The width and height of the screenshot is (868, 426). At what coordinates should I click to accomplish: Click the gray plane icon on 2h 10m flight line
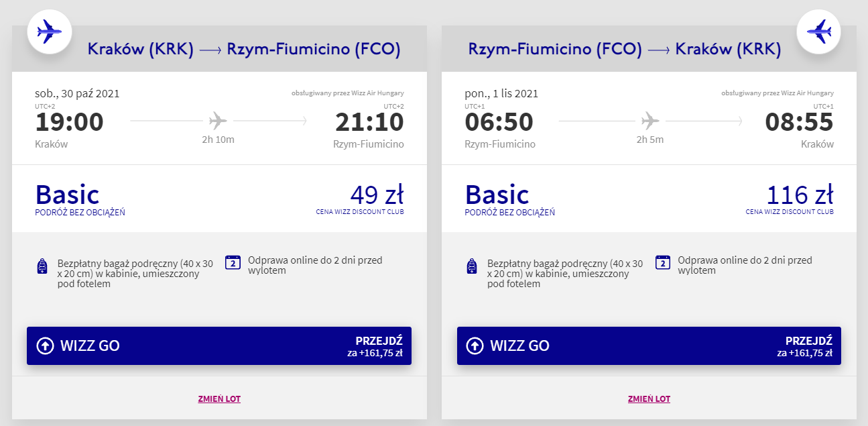218,121
